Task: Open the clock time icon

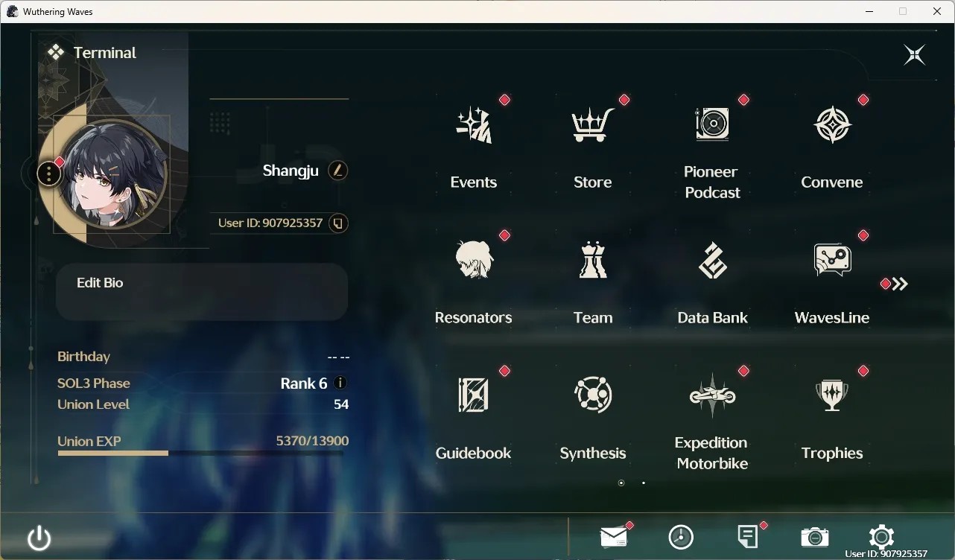Action: click(x=681, y=537)
